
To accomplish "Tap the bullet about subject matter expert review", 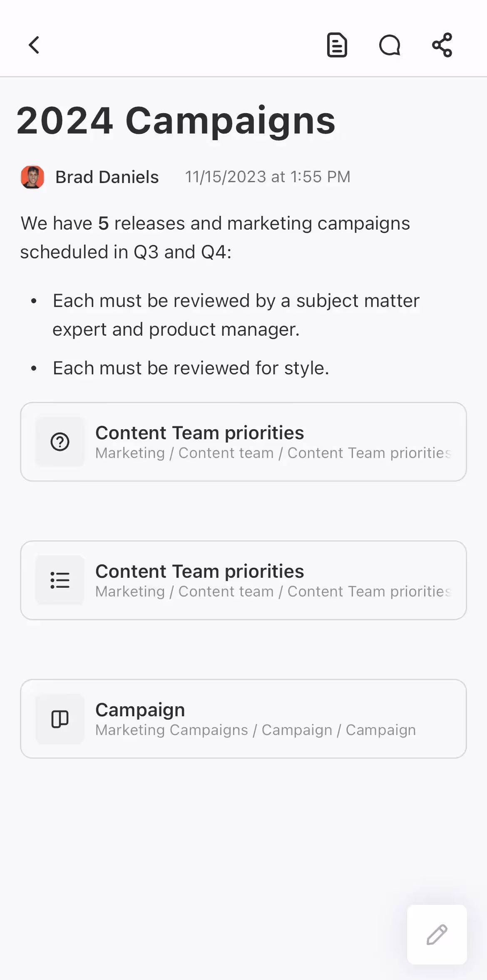I will pyautogui.click(x=236, y=314).
